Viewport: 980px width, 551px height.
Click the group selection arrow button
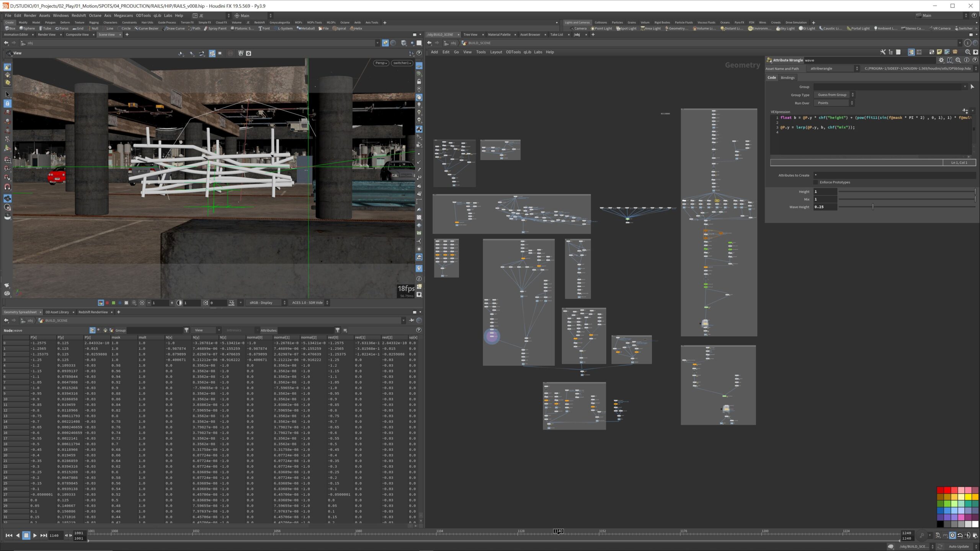(x=972, y=87)
